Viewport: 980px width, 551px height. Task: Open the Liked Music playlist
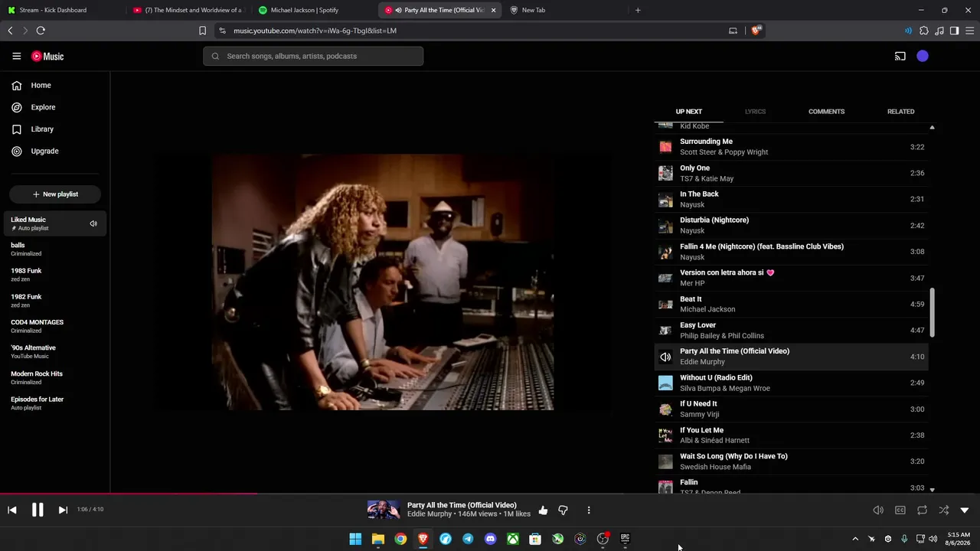[55, 223]
